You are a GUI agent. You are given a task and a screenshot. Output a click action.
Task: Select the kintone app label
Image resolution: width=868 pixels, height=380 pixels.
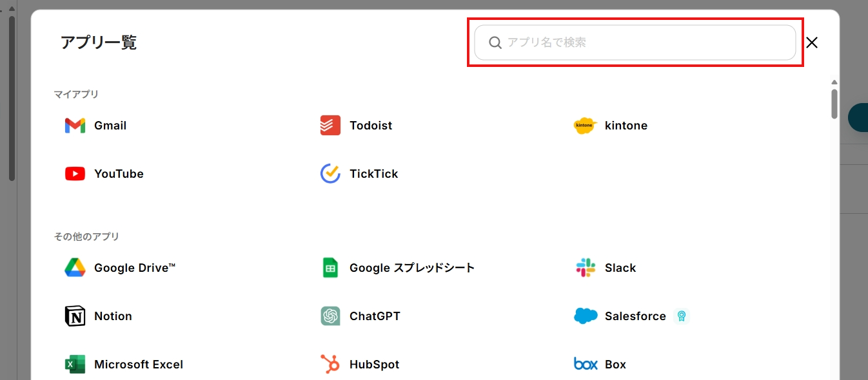626,126
